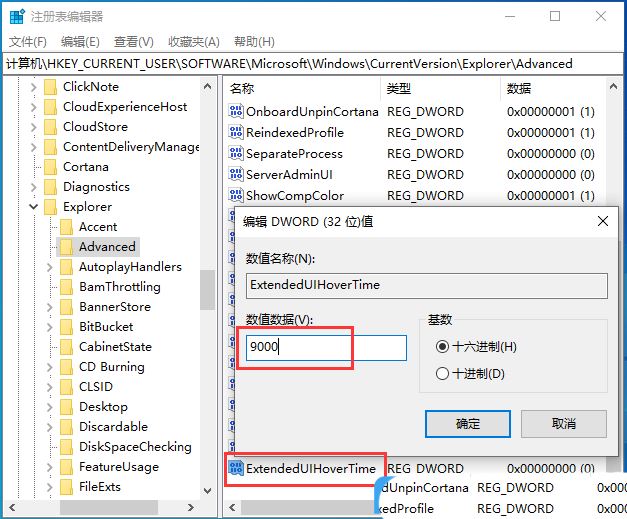Select the hexadecimal (十六进制) radio button
This screenshot has width=627, height=519.
(442, 346)
